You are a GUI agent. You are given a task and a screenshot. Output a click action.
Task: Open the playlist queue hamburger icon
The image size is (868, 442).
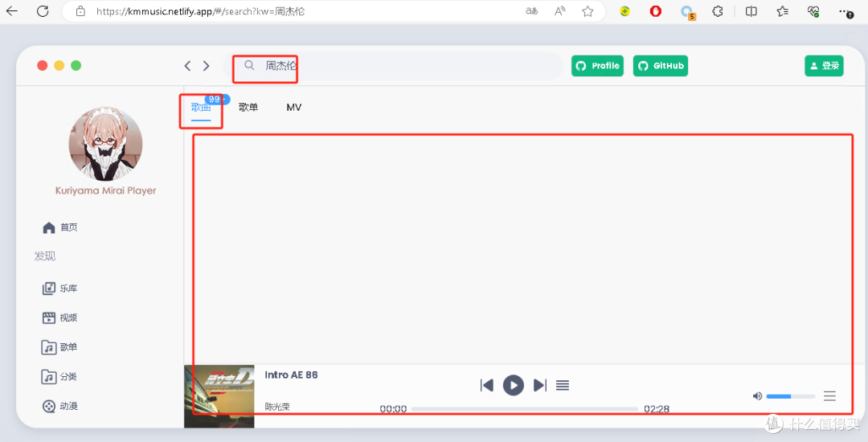829,396
